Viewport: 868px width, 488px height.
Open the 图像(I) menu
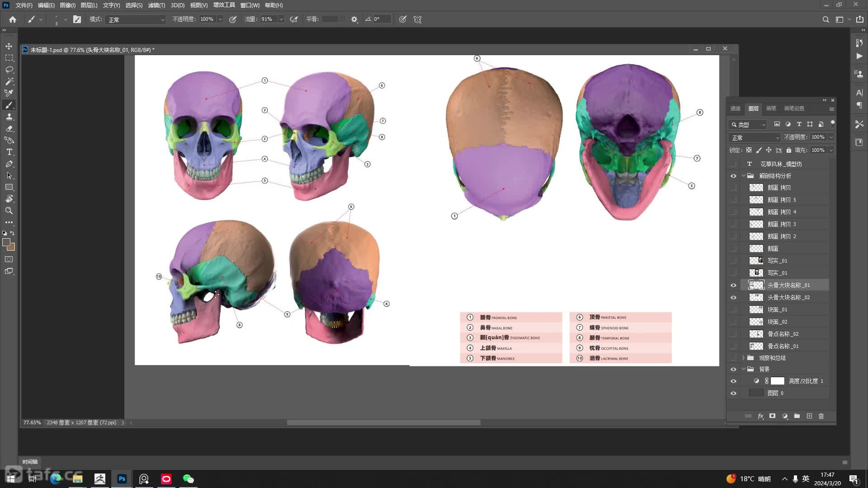[68, 5]
